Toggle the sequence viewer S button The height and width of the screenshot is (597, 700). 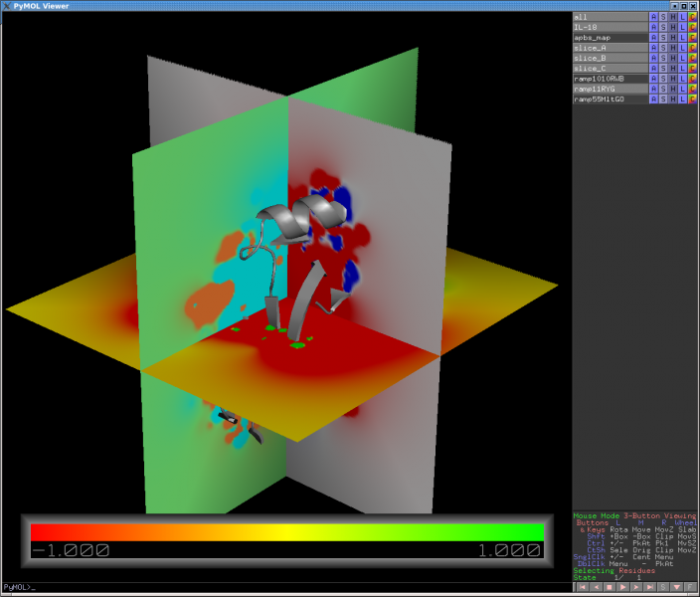pyautogui.click(x=664, y=588)
